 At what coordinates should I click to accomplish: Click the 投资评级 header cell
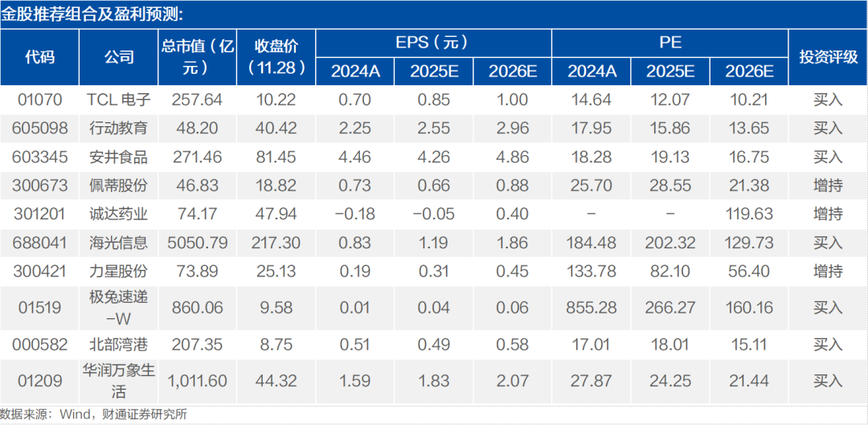coord(828,57)
